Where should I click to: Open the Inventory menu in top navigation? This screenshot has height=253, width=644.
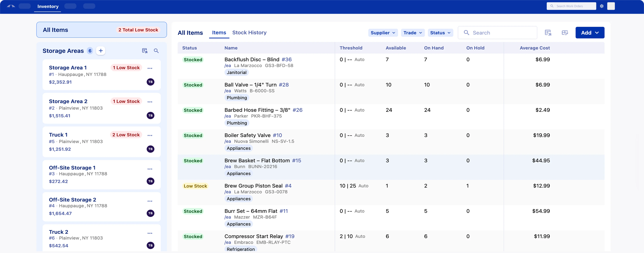coord(48,6)
